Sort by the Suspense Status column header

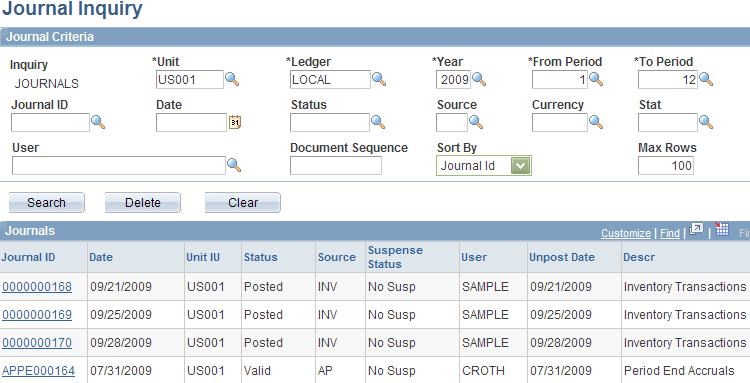(395, 257)
